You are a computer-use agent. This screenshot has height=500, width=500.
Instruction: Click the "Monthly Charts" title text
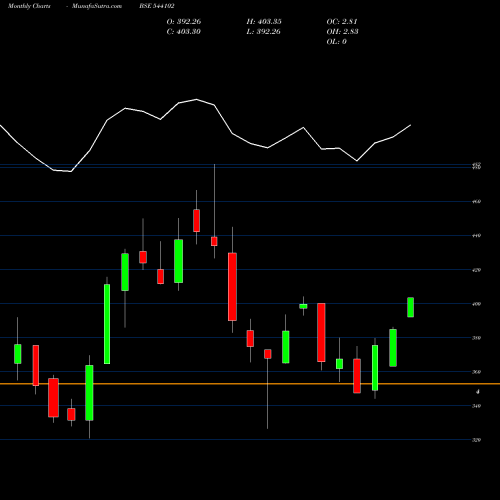pyautogui.click(x=29, y=6)
